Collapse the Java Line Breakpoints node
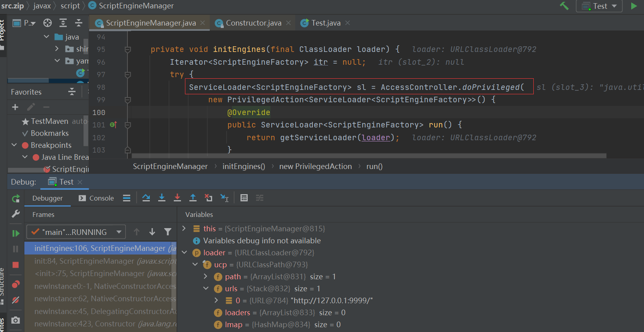This screenshot has height=332, width=644. click(x=25, y=157)
